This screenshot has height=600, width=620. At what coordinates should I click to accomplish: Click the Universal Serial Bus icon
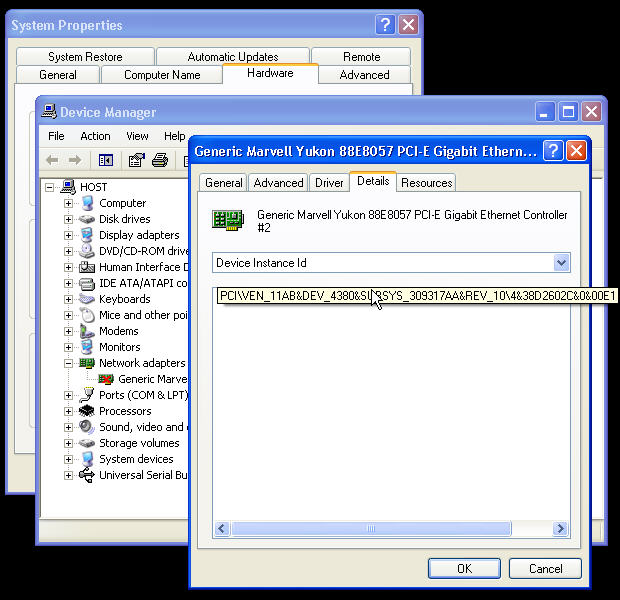pos(87,475)
